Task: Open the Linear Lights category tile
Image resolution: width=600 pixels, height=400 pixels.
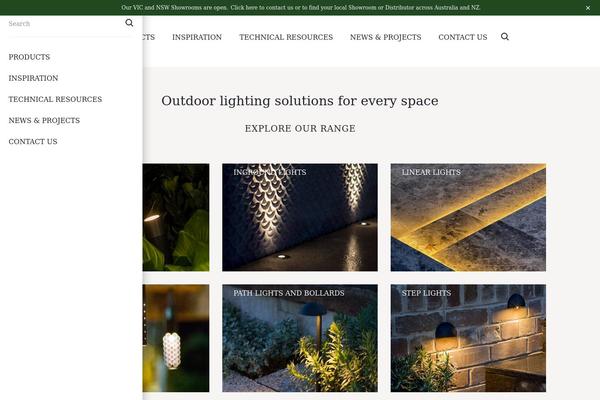Action: click(468, 217)
